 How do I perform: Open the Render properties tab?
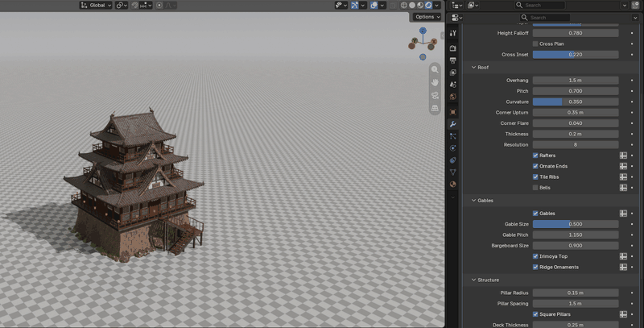click(453, 48)
